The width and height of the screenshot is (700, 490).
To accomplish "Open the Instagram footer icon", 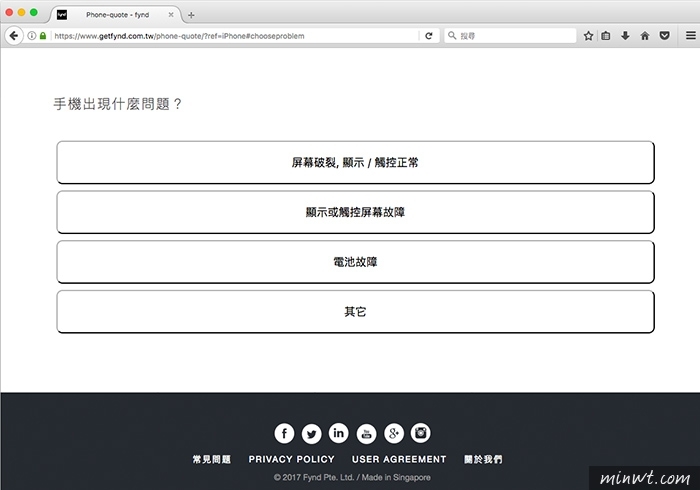I will [421, 433].
